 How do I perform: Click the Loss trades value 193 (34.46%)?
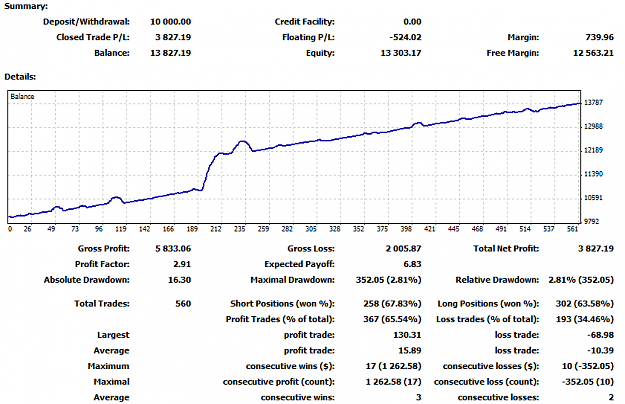coord(585,319)
